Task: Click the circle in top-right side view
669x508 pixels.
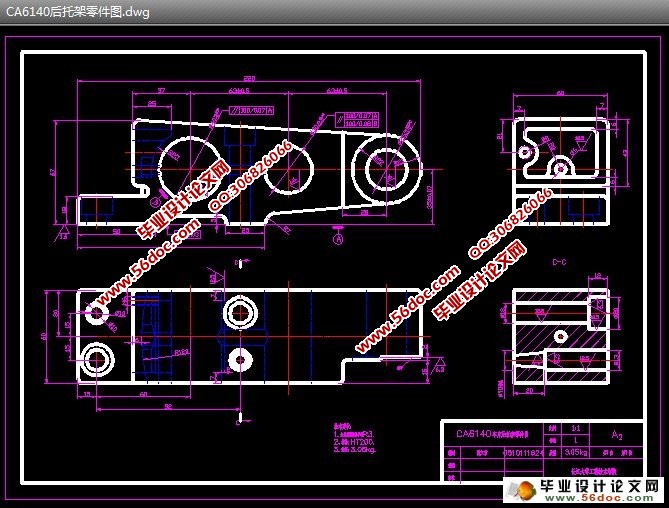Action: pyautogui.click(x=562, y=166)
